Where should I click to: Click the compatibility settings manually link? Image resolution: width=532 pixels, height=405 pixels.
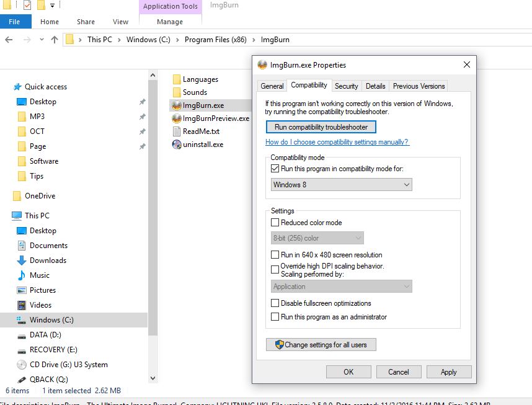coord(337,142)
